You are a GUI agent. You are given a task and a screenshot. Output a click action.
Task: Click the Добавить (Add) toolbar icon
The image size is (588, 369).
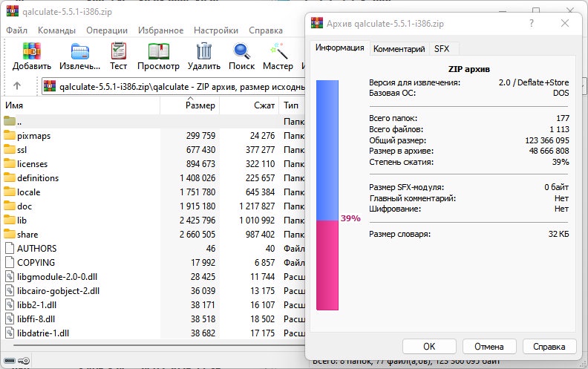point(31,51)
